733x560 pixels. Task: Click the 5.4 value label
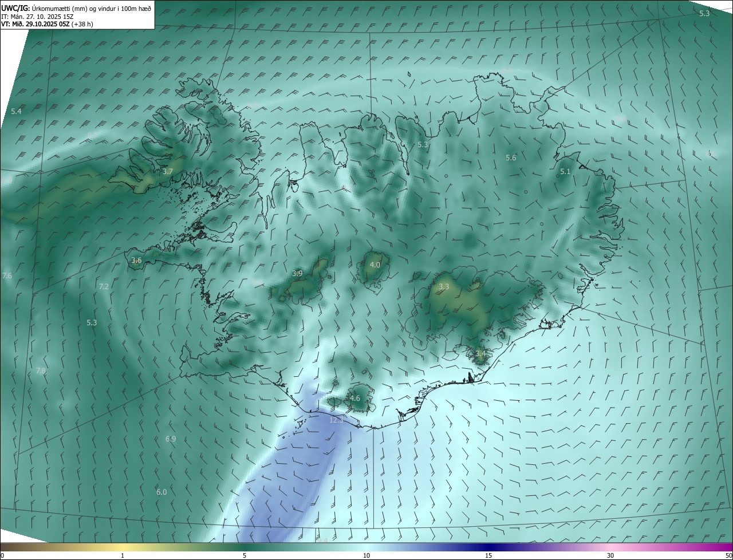point(16,111)
